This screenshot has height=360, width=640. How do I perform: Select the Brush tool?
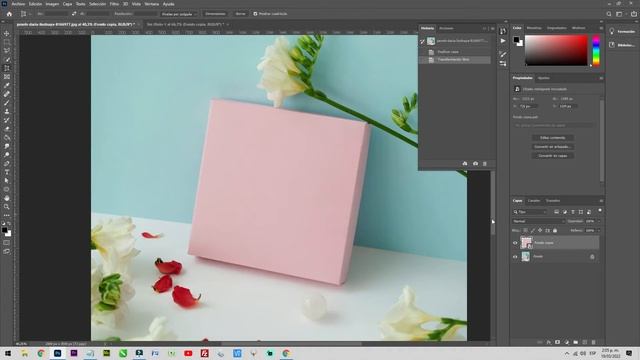(x=7, y=103)
